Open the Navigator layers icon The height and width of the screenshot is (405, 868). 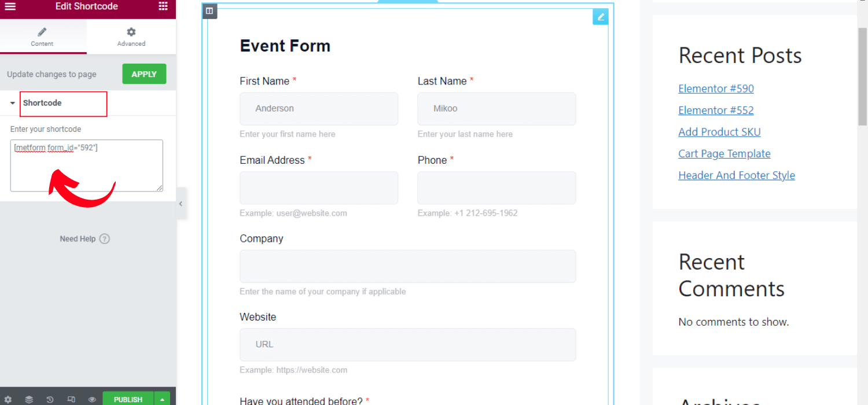tap(29, 399)
